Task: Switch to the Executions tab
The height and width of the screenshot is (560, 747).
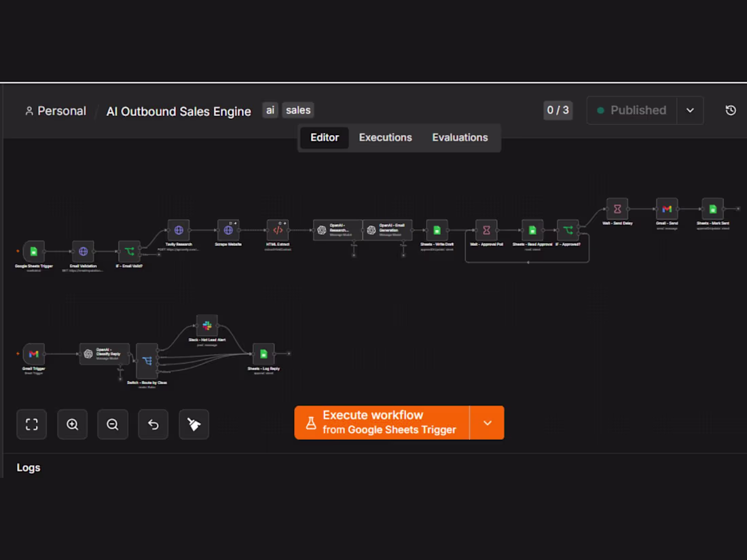Action: [x=386, y=138]
